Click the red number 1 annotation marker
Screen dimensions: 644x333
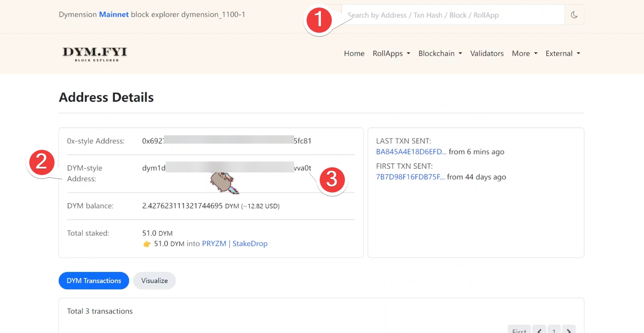[319, 20]
